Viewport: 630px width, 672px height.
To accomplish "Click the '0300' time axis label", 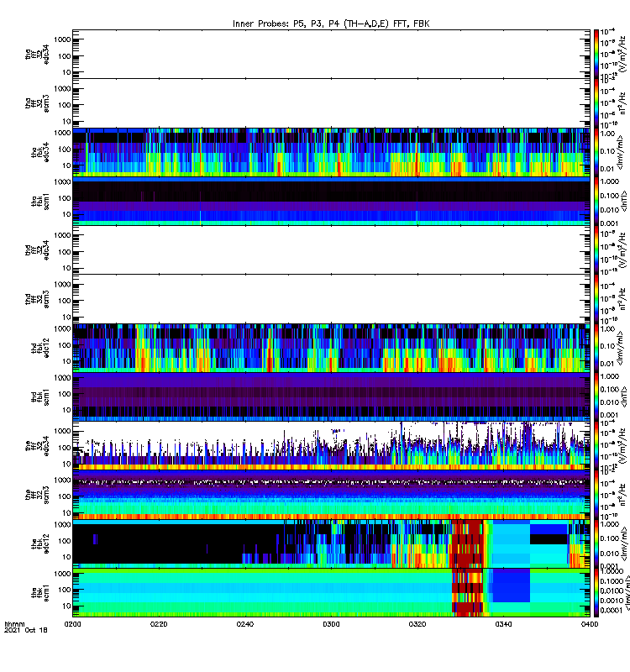I will 331,624.
